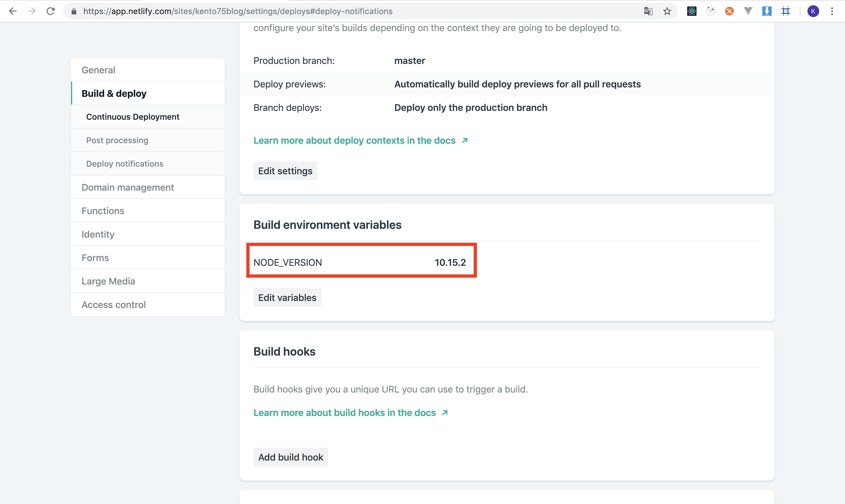Viewport: 845px width, 504px height.
Task: Click the browser back arrow
Action: [13, 11]
